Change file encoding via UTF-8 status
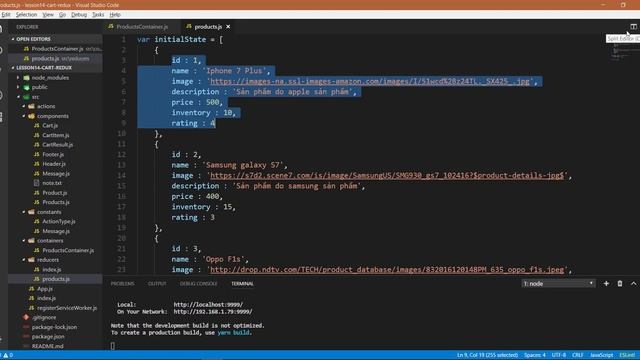Screen dimensions: 640x360 point(559,355)
